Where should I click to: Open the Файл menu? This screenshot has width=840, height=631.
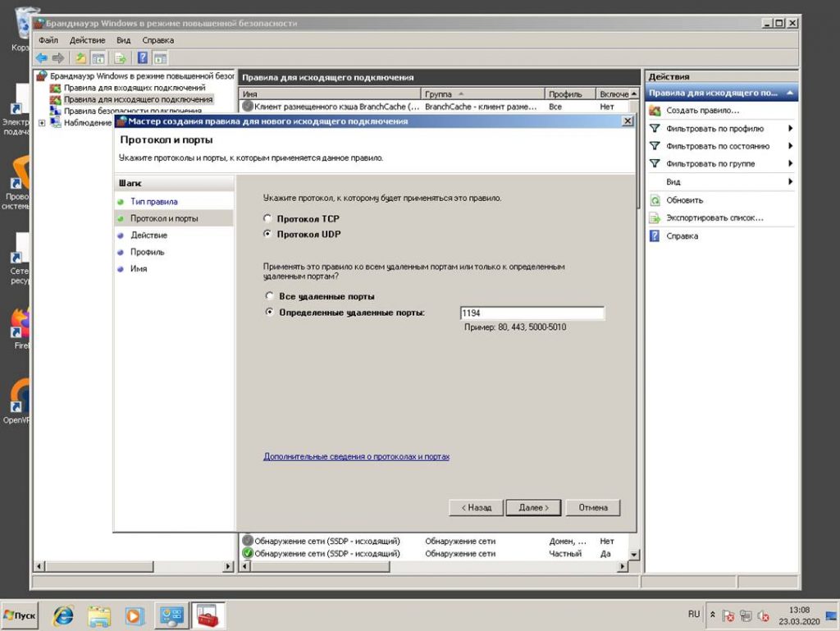point(48,40)
